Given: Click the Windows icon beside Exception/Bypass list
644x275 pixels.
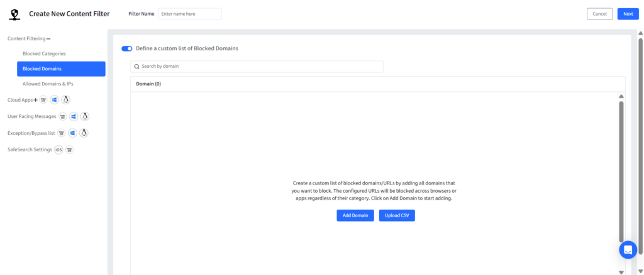Looking at the screenshot, I should pyautogui.click(x=73, y=133).
